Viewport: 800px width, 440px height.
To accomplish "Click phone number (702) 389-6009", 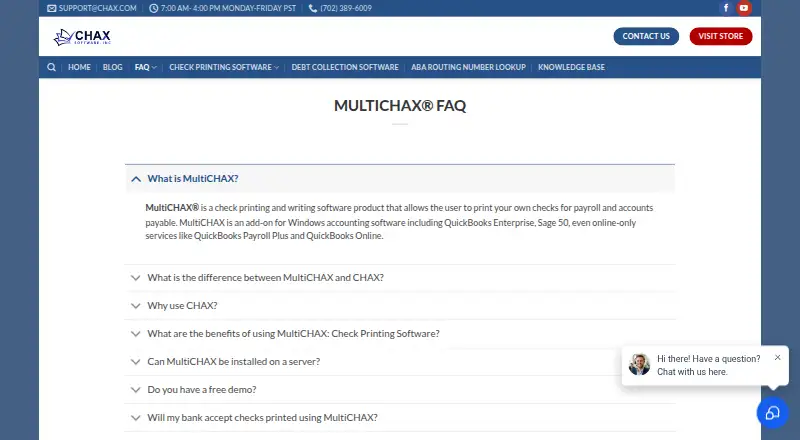I will click(x=346, y=8).
